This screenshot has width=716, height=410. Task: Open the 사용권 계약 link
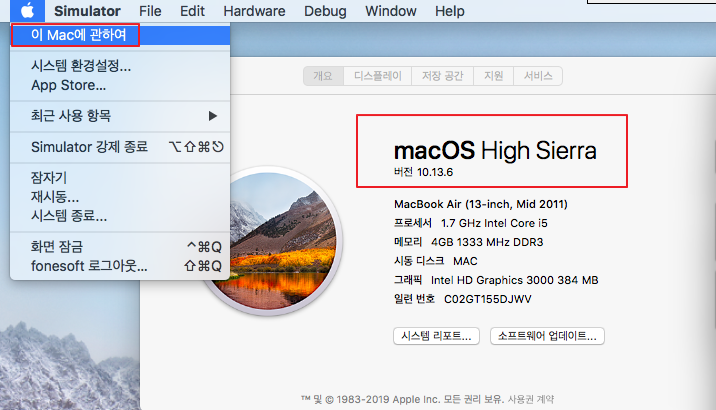coord(531,399)
